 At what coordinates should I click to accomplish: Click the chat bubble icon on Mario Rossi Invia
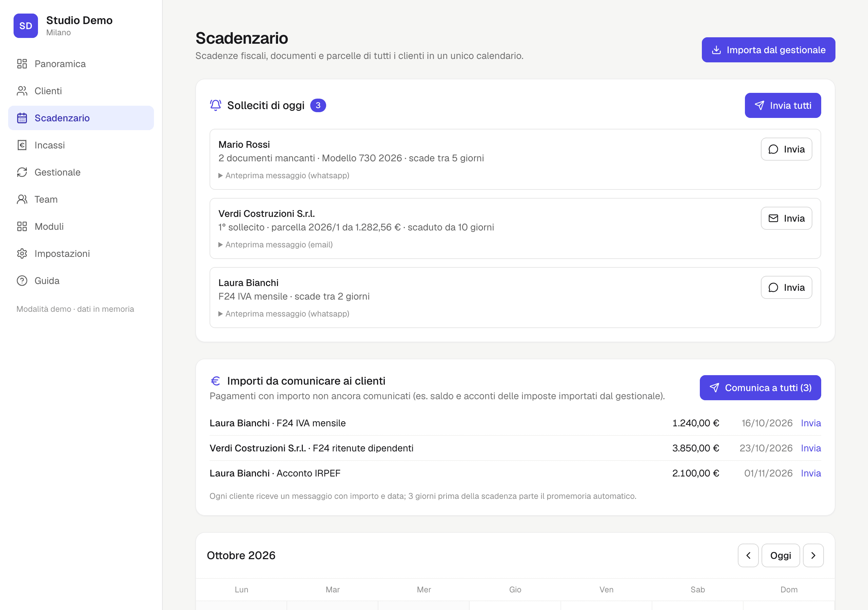773,149
